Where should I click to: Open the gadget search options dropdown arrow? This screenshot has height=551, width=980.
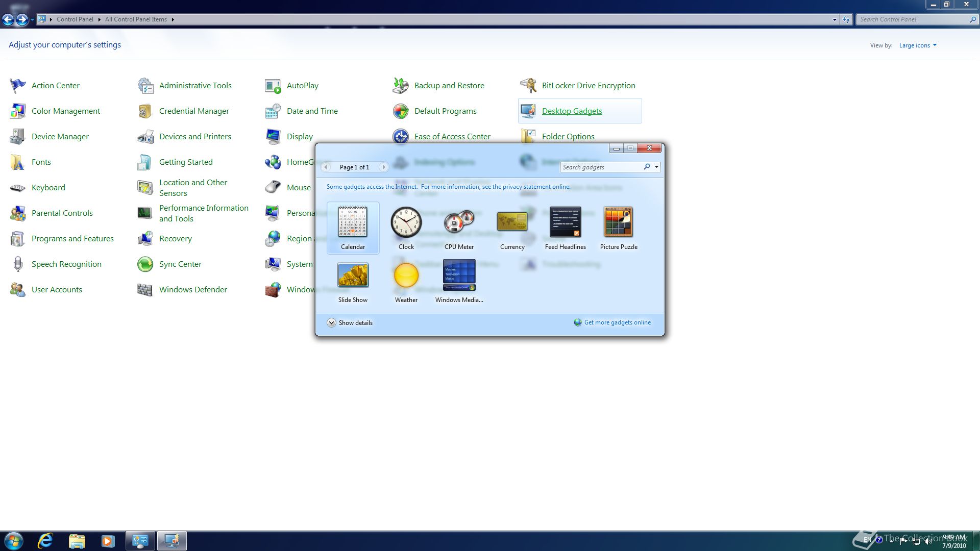tap(656, 167)
